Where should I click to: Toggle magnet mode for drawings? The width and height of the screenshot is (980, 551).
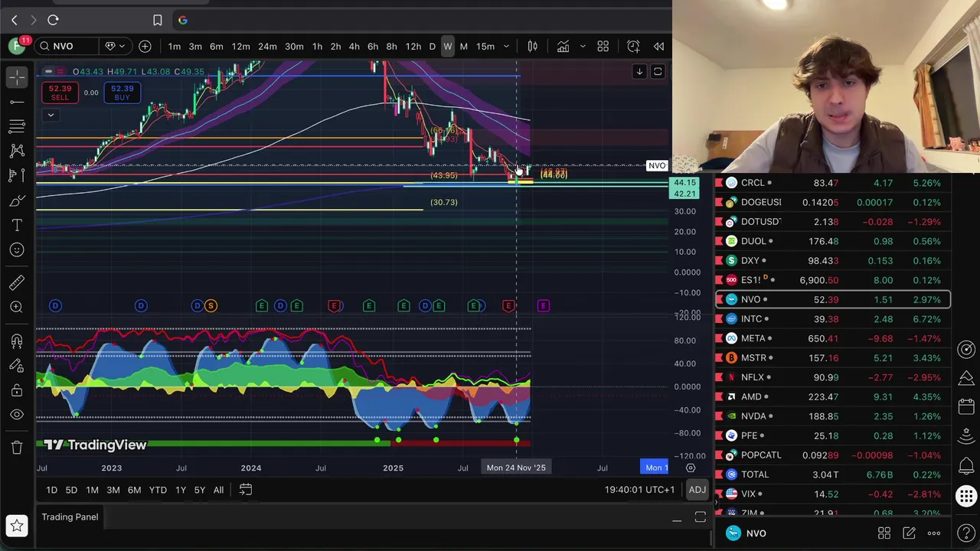17,341
